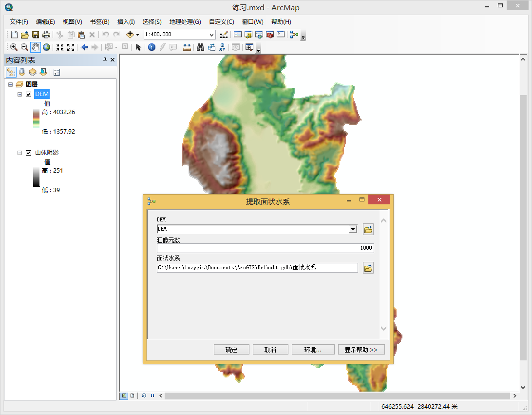Click 取消 to cancel the tool
The height and width of the screenshot is (415, 532).
coord(270,350)
